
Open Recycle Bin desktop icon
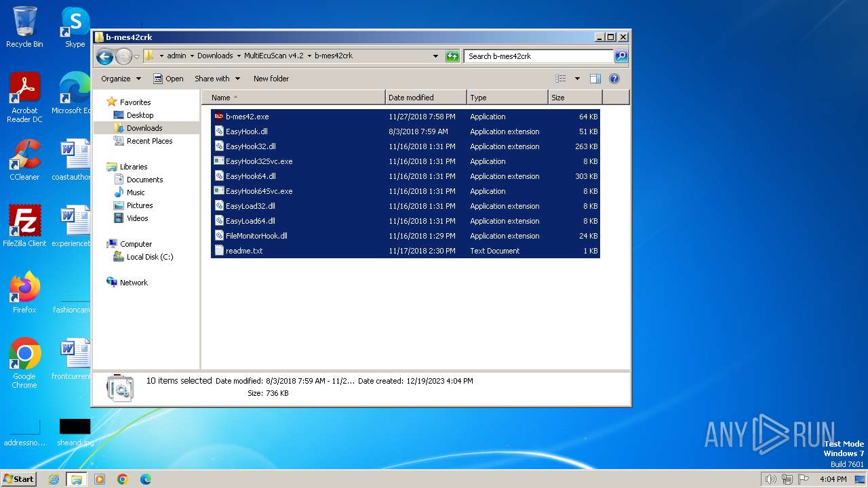[24, 27]
